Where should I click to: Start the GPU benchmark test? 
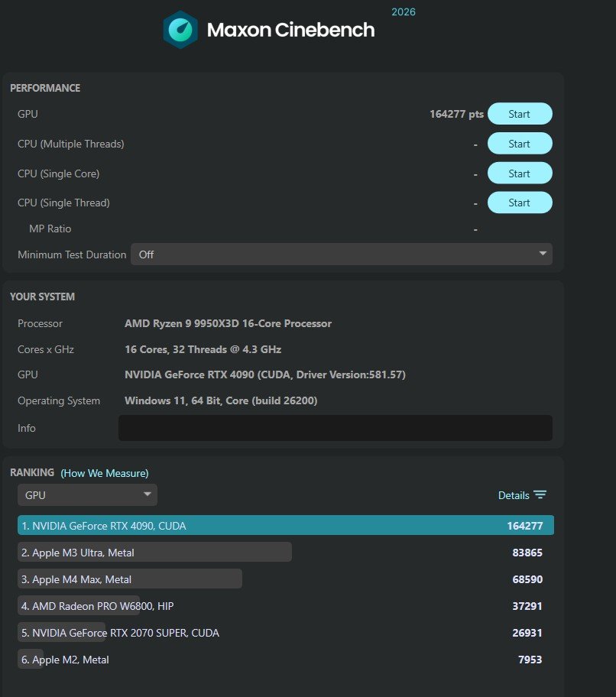520,114
